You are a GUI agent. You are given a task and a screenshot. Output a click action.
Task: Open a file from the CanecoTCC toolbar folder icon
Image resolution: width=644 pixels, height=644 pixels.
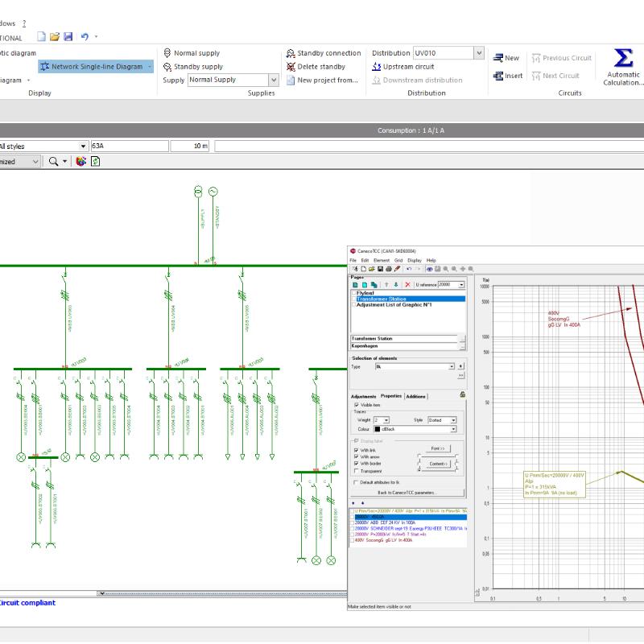[x=372, y=269]
